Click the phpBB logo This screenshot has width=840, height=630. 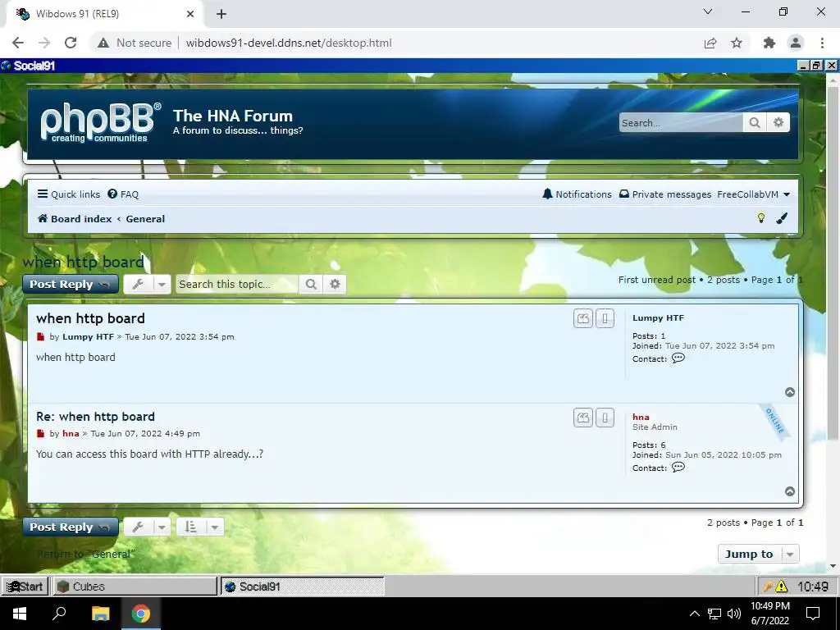pos(100,123)
